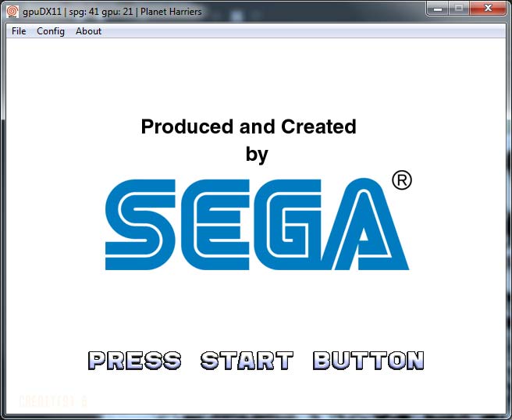
Task: Click the word 'by' above the logo
Action: tap(257, 155)
